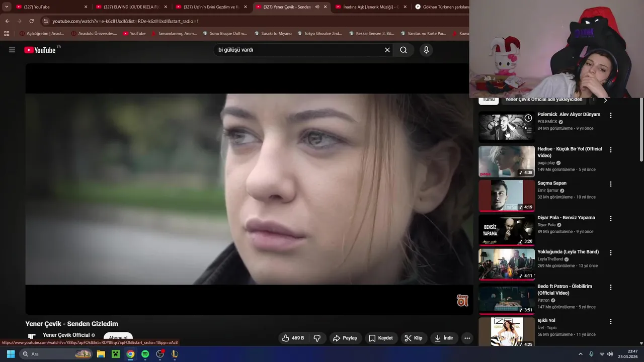
Task: Add Polemick video to queue icon
Action: (528, 130)
